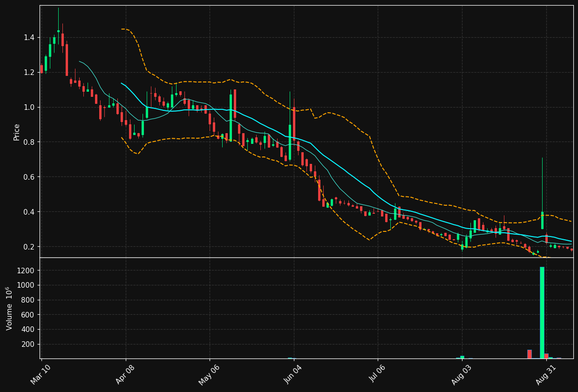Click the Aug 31 date label
The width and height of the screenshot is (578, 392).
[x=545, y=375]
